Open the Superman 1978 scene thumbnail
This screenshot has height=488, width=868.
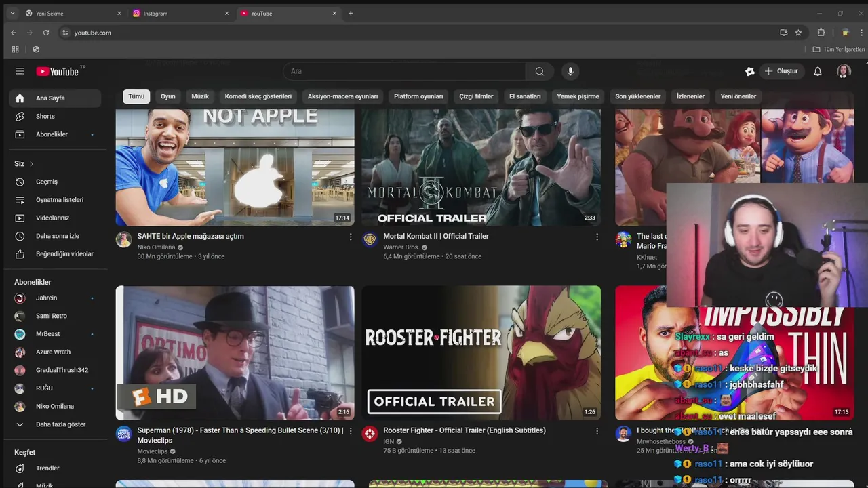point(235,352)
